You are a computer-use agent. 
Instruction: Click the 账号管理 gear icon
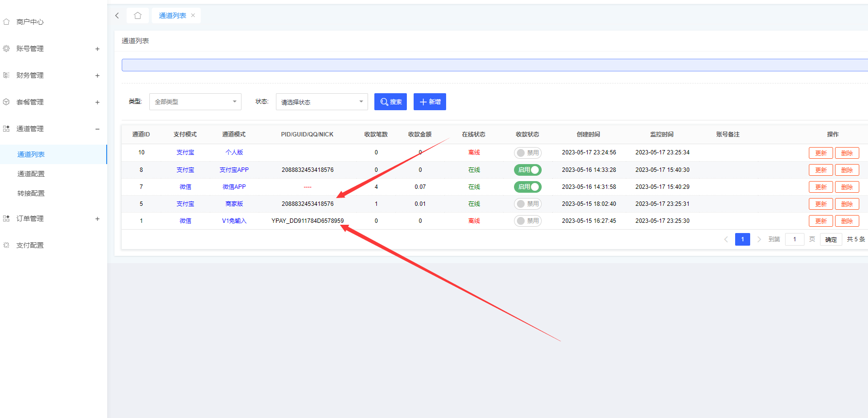point(6,49)
